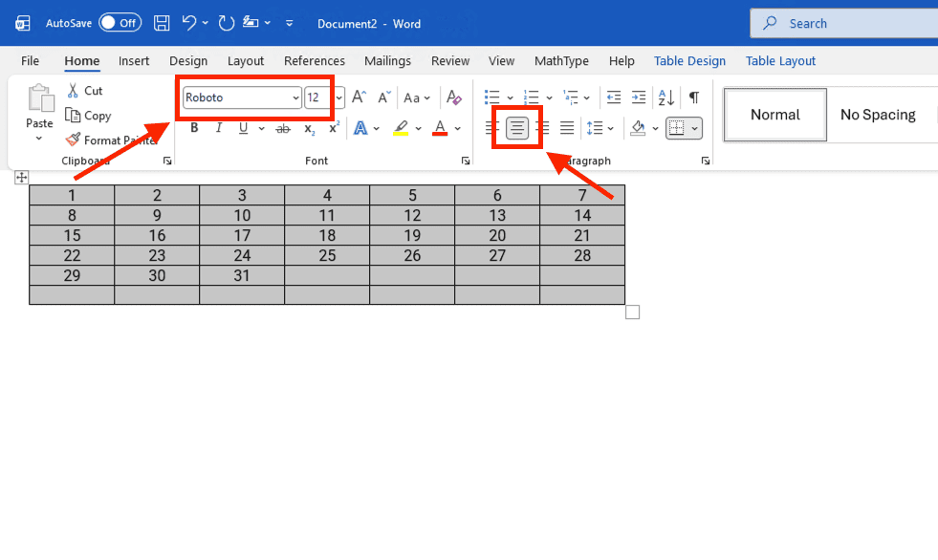
Task: Toggle subscript formatting
Action: pyautogui.click(x=309, y=128)
